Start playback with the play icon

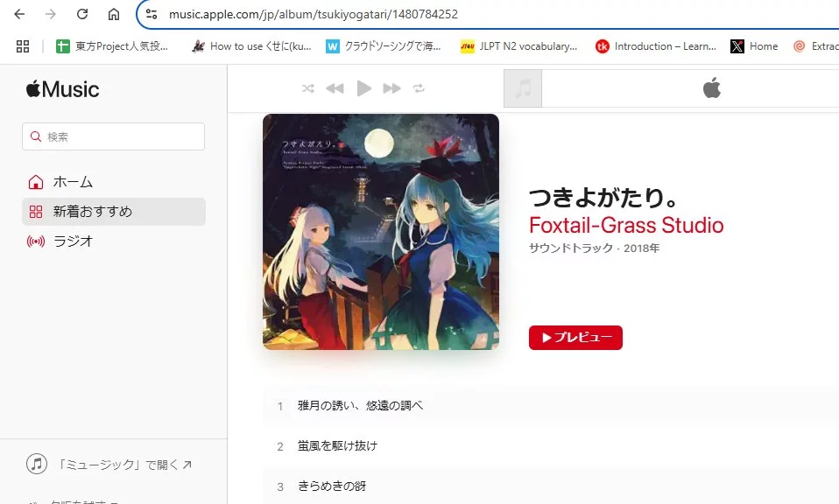click(x=363, y=88)
